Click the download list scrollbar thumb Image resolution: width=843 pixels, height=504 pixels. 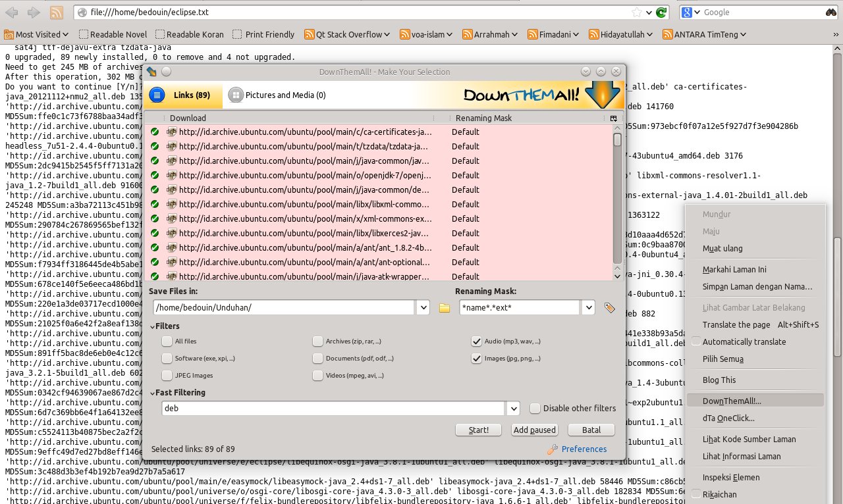(x=617, y=139)
